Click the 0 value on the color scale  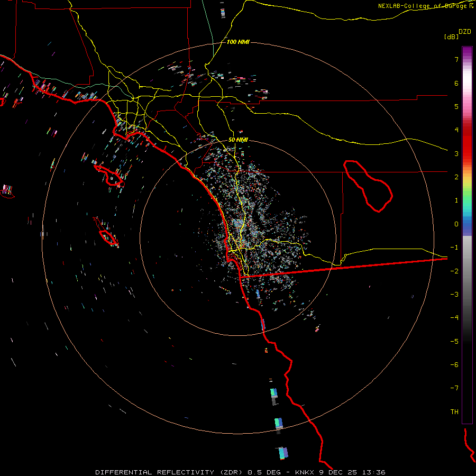tap(456, 224)
